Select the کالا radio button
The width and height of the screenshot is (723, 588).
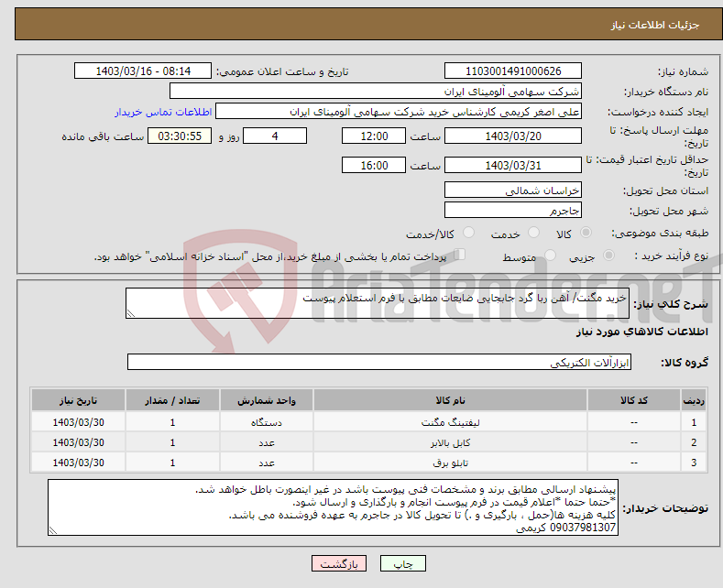pos(586,233)
